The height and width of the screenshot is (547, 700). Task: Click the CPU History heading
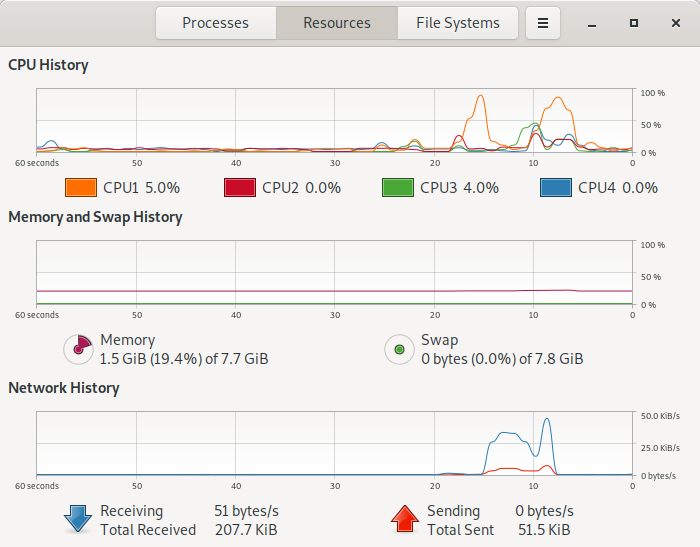click(x=48, y=65)
